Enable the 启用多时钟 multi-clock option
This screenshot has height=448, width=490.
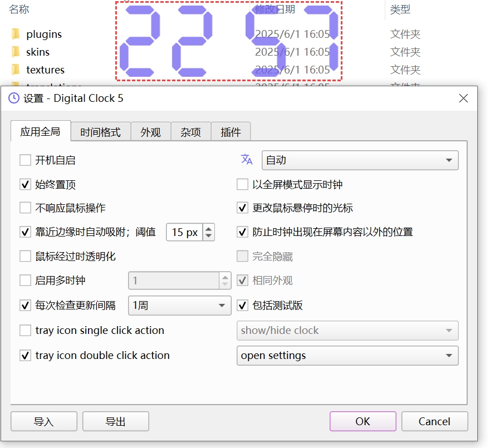pos(25,280)
